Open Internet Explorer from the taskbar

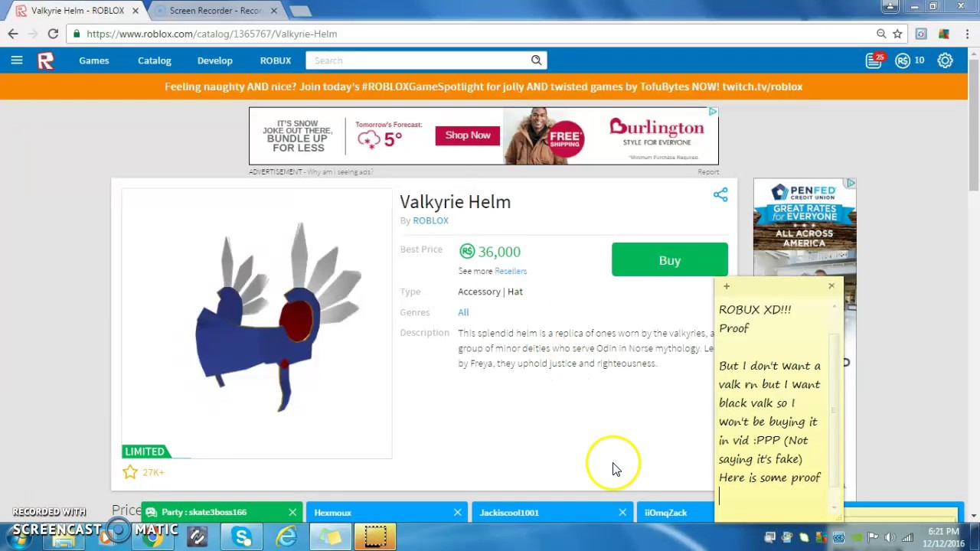pyautogui.click(x=286, y=538)
